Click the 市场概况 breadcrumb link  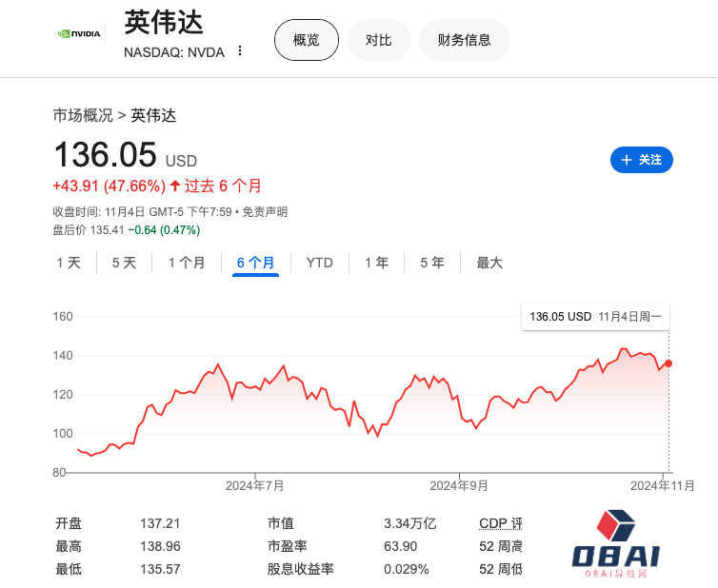pos(83,116)
